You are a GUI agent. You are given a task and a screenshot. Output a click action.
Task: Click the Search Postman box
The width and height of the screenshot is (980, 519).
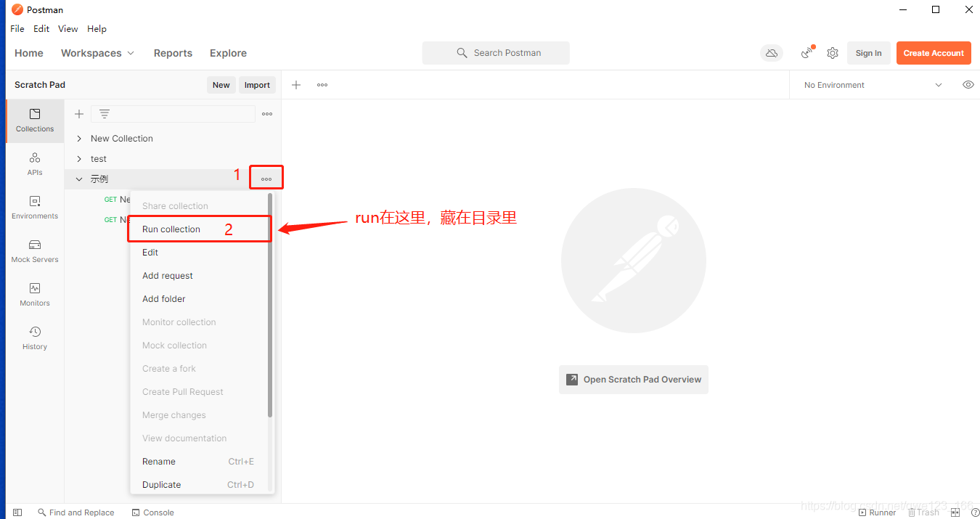[496, 53]
